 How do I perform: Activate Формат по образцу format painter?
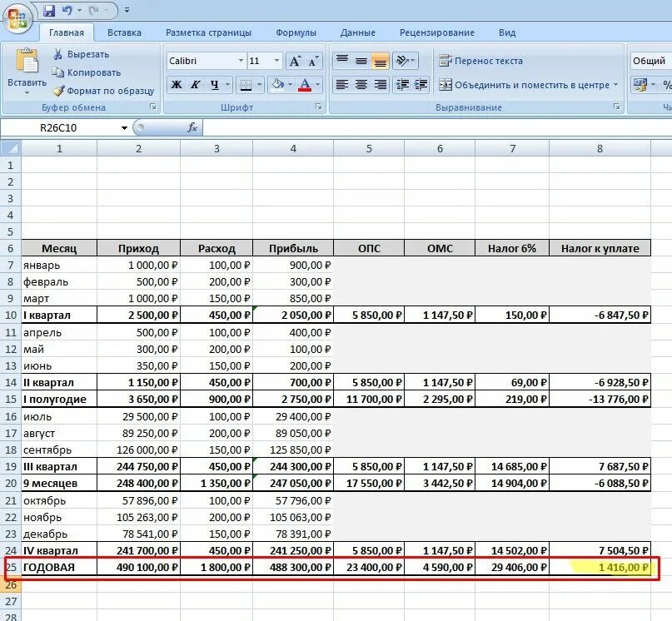(103, 91)
